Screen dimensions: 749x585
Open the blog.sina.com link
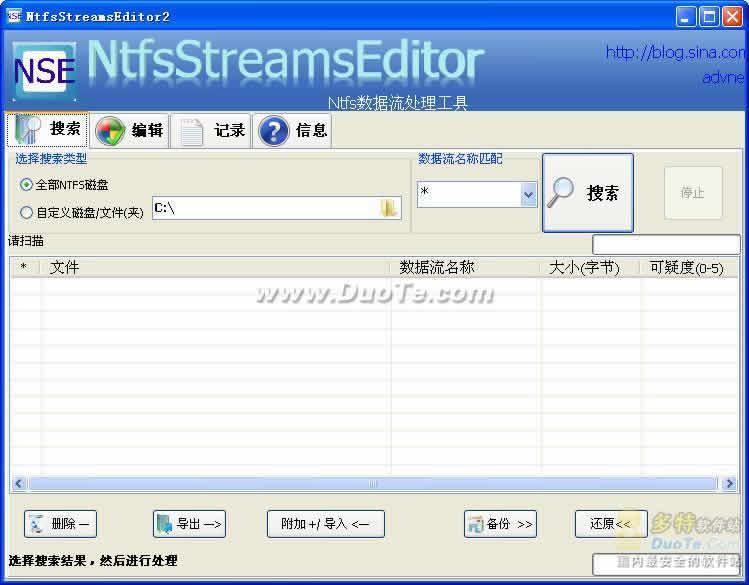(x=674, y=52)
